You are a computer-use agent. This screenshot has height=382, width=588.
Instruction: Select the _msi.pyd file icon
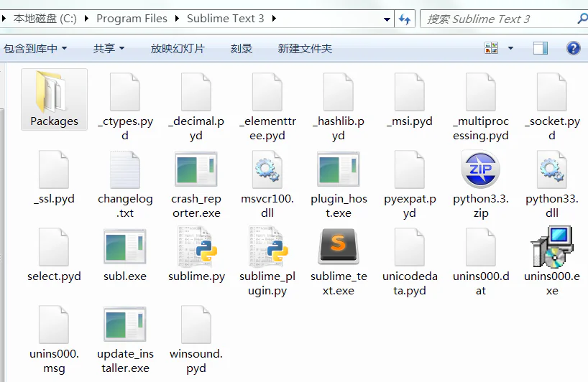[410, 92]
